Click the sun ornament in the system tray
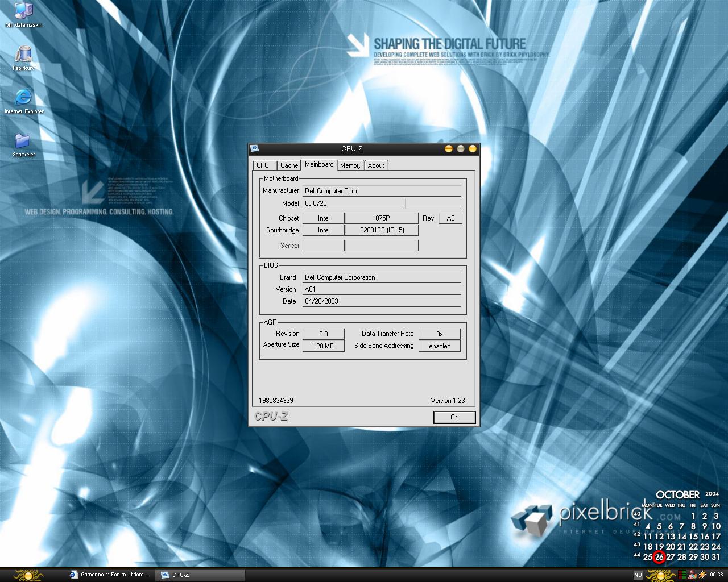Image resolution: width=728 pixels, height=582 pixels. pyautogui.click(x=660, y=575)
